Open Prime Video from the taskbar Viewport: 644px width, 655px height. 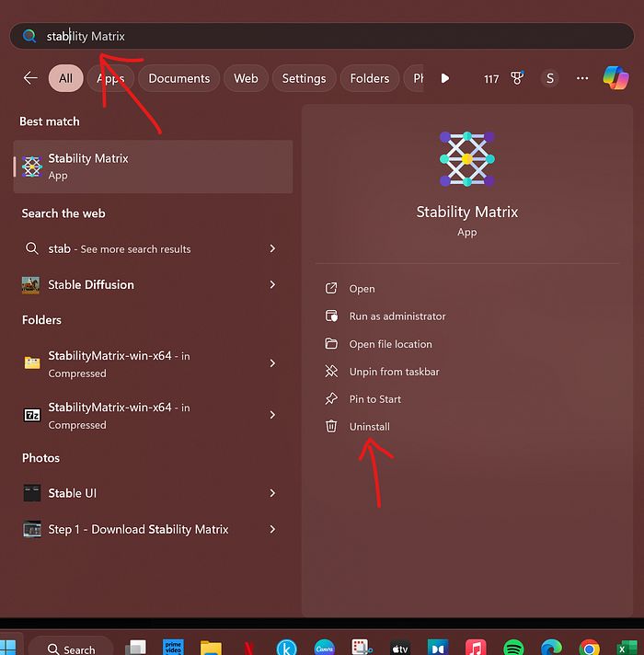pyautogui.click(x=173, y=647)
